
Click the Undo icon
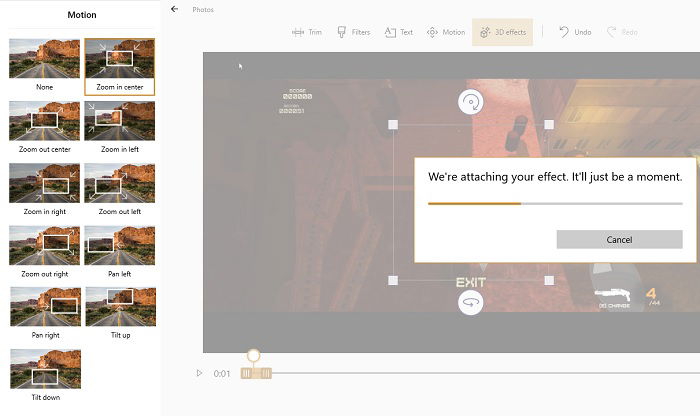tap(564, 32)
